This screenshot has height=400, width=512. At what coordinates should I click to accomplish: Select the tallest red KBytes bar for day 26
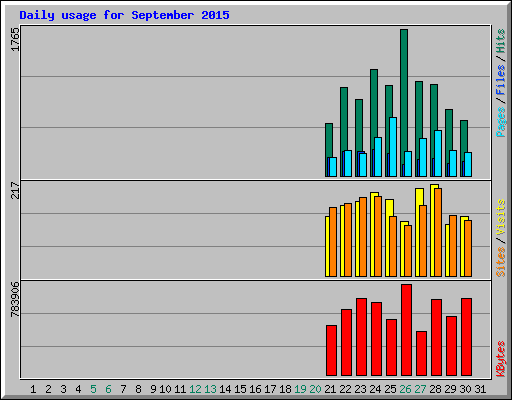tap(406, 330)
